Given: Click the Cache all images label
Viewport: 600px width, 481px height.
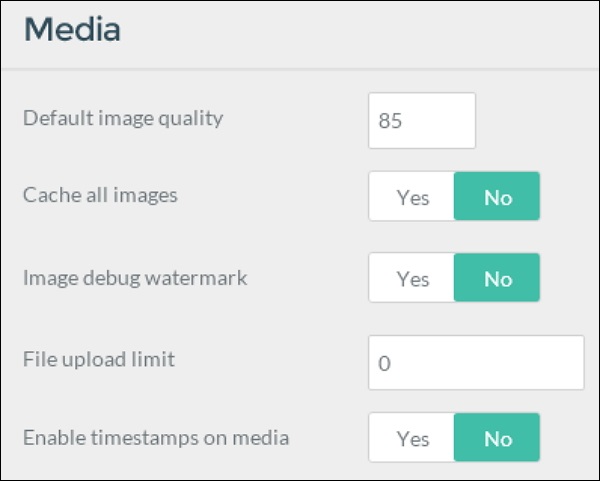Looking at the screenshot, I should click(x=100, y=195).
